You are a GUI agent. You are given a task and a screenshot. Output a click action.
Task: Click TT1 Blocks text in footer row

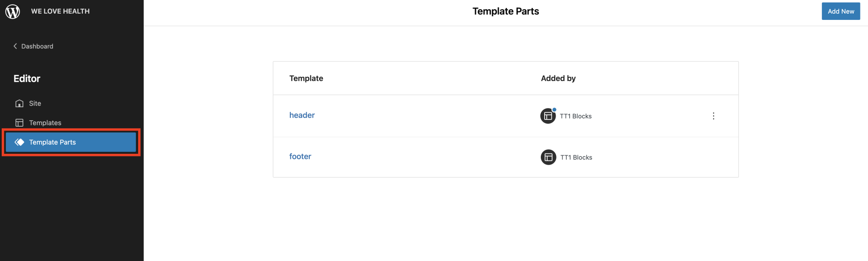(576, 157)
